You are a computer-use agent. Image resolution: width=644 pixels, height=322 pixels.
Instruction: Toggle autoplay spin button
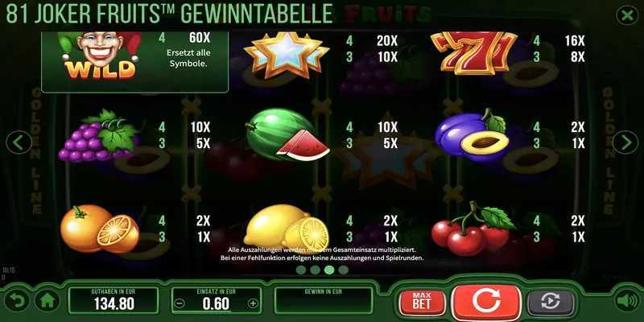pos(551,303)
